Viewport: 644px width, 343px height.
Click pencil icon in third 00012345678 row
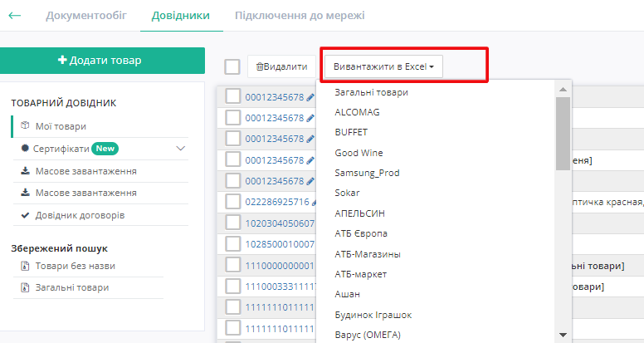(310, 139)
